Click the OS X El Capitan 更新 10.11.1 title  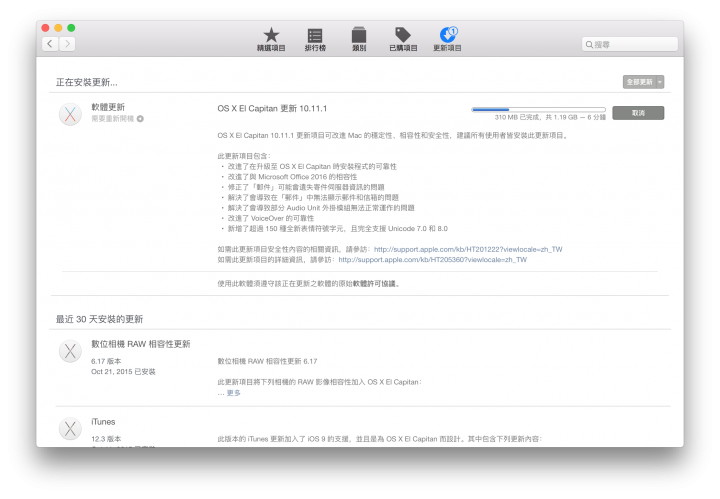point(272,109)
